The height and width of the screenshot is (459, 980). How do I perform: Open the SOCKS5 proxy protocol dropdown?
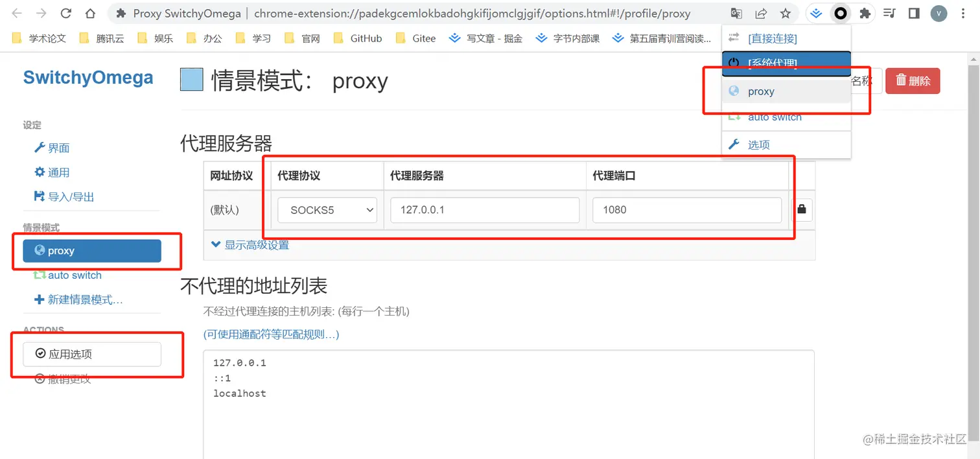(327, 210)
